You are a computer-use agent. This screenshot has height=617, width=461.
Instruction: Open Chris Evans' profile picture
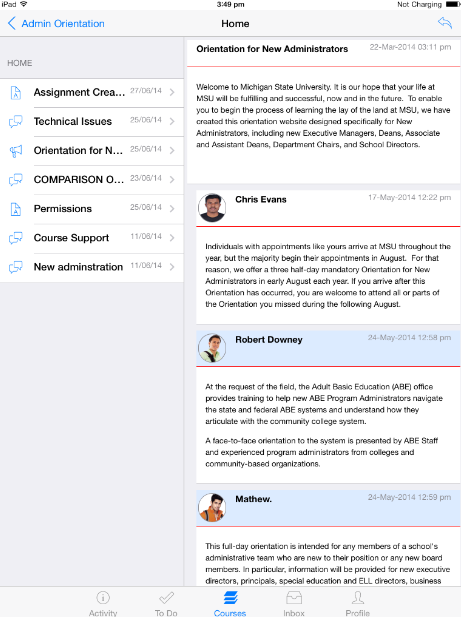pyautogui.click(x=212, y=207)
